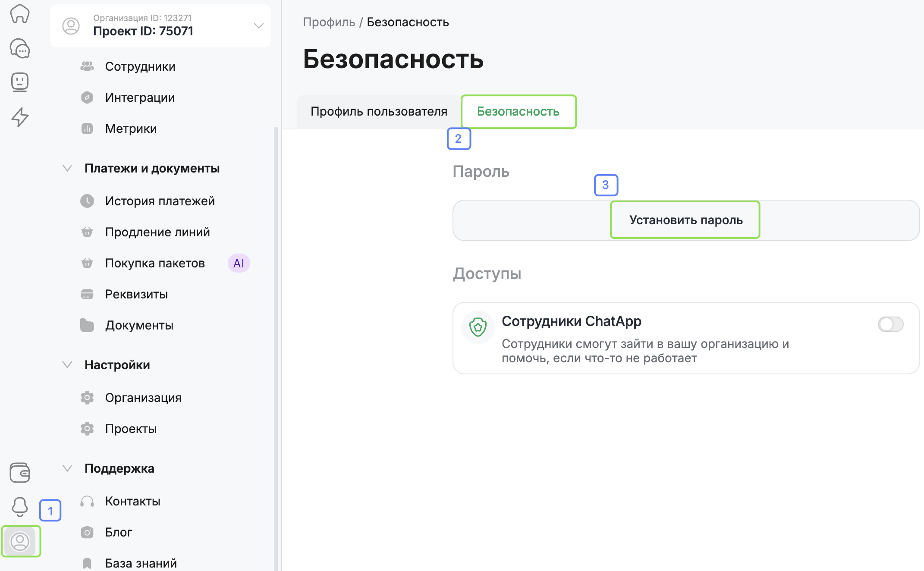924x571 pixels.
Task: Click the chatbot face icon
Action: [x=20, y=82]
